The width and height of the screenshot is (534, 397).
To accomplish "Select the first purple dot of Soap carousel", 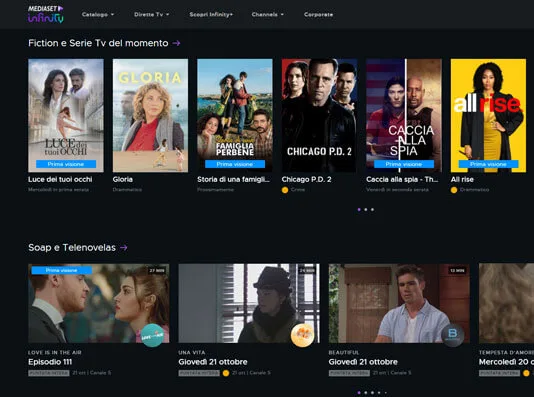I will click(359, 393).
